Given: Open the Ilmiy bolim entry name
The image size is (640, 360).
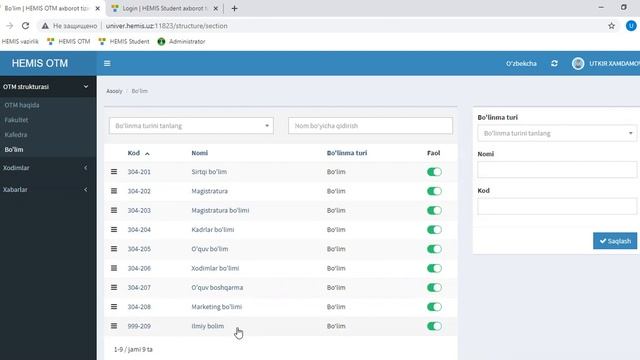Looking at the screenshot, I should point(208,326).
